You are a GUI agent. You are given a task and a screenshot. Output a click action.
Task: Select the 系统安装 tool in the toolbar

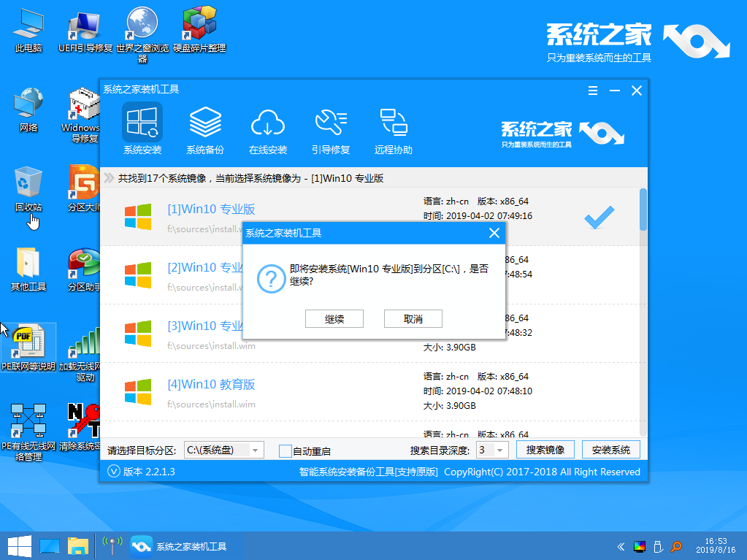pos(142,129)
